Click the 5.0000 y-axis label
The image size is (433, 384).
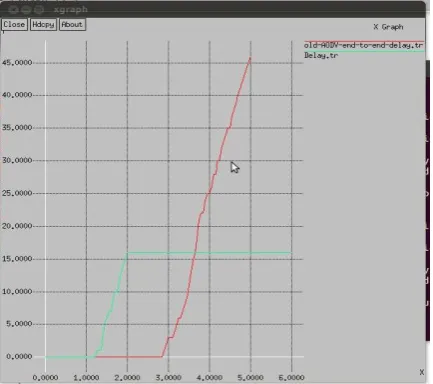(x=19, y=324)
